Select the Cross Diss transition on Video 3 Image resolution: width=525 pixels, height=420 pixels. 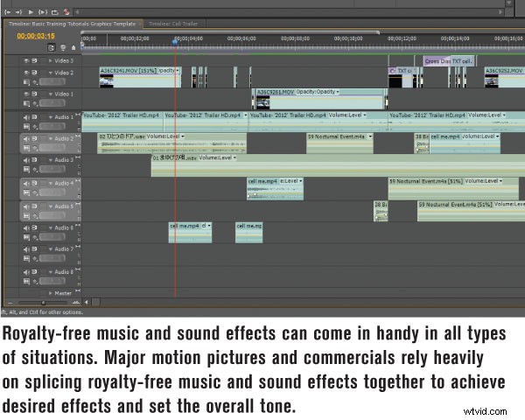tap(437, 61)
